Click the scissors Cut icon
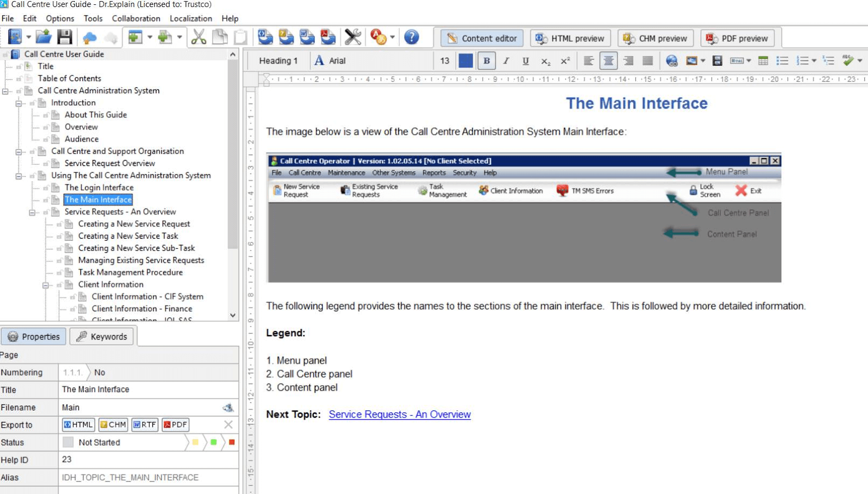The height and width of the screenshot is (494, 868). pyautogui.click(x=199, y=37)
